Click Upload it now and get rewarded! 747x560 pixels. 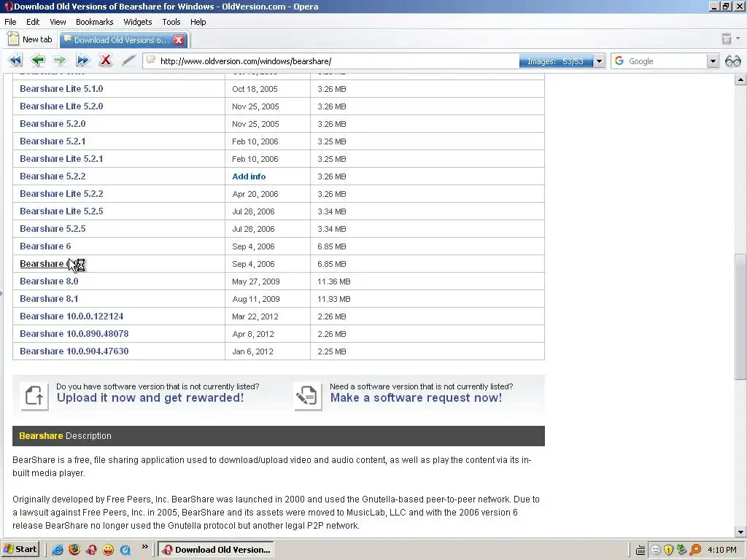(150, 397)
